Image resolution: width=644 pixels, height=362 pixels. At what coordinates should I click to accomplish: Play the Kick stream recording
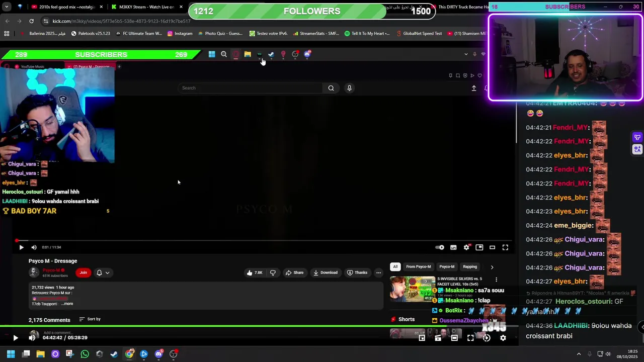coord(15,338)
